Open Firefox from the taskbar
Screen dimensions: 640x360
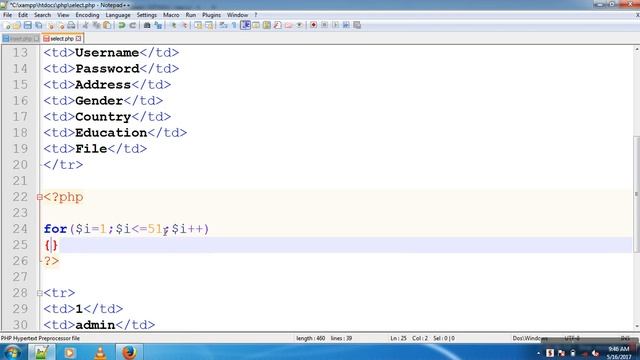pyautogui.click(x=129, y=352)
